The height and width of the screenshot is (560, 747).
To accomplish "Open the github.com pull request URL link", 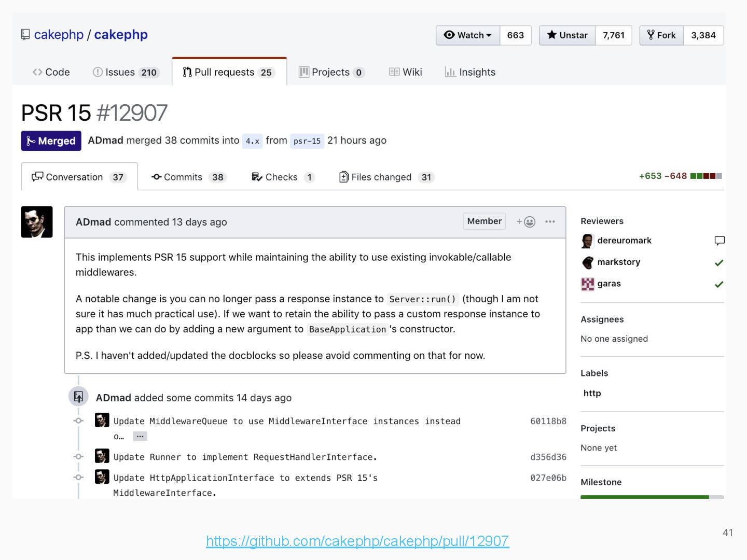I will click(357, 541).
